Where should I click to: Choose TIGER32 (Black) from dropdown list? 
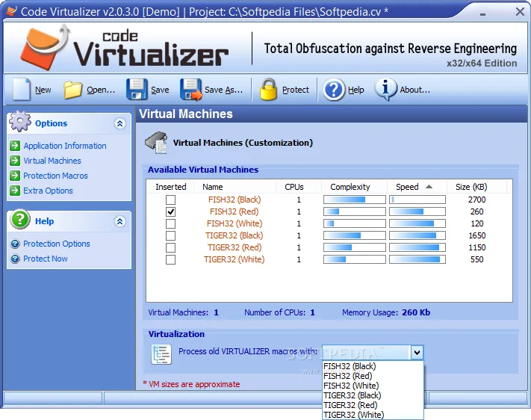[373, 395]
